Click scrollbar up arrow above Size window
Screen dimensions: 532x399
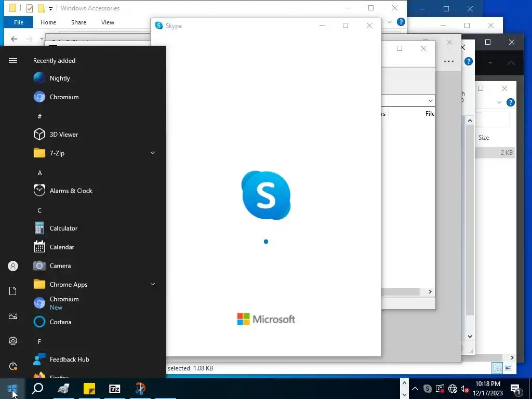coord(470,121)
